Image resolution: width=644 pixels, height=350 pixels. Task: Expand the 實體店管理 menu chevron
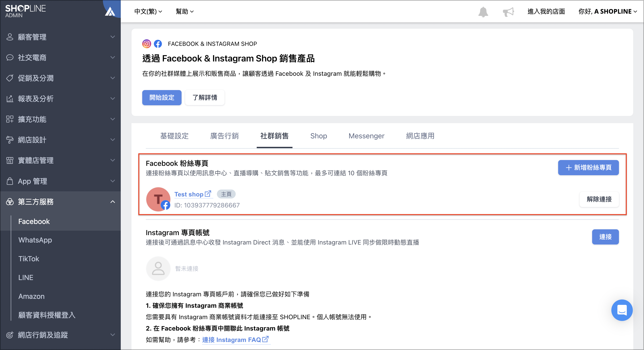(113, 160)
